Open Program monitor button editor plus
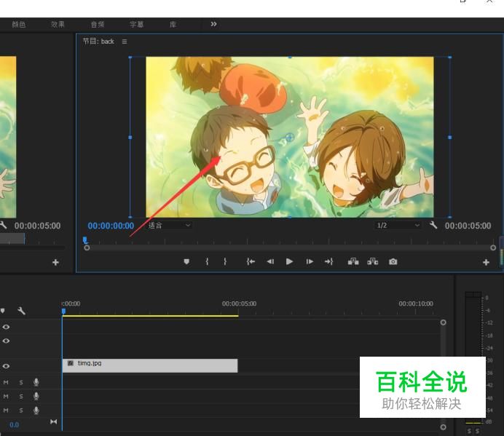504x436 pixels. [x=486, y=263]
